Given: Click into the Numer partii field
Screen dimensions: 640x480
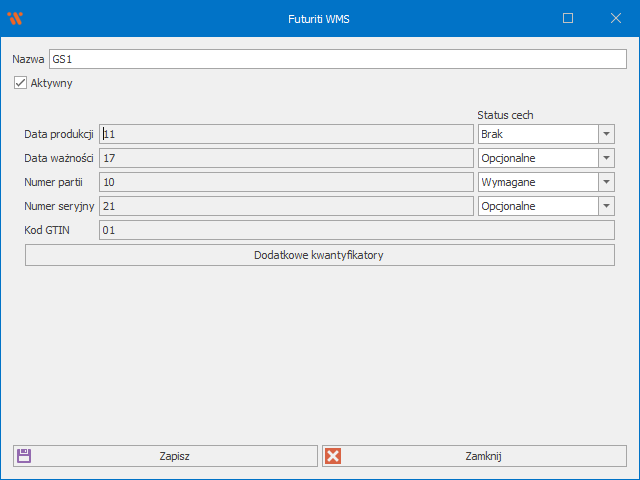Looking at the screenshot, I should coord(286,182).
